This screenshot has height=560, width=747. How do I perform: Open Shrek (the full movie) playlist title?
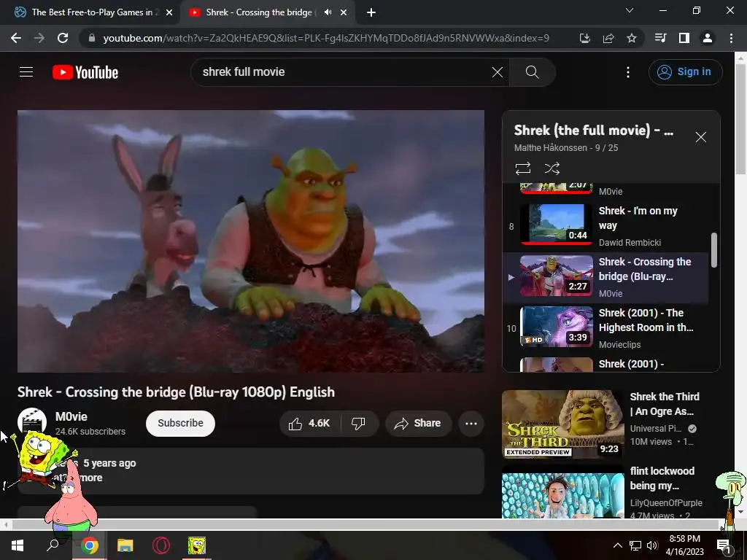tap(593, 130)
